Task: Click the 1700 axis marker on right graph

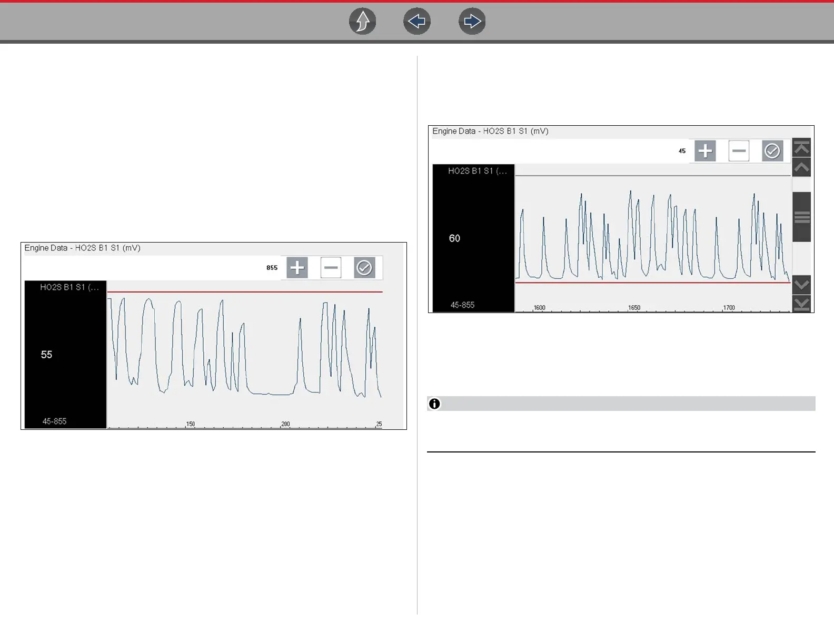Action: click(729, 308)
